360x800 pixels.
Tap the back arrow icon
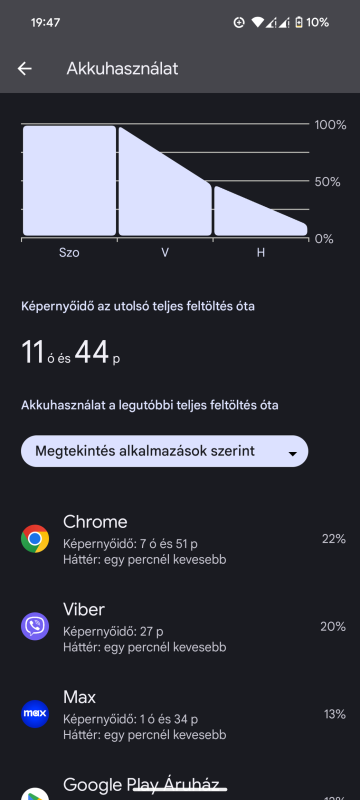(24, 69)
